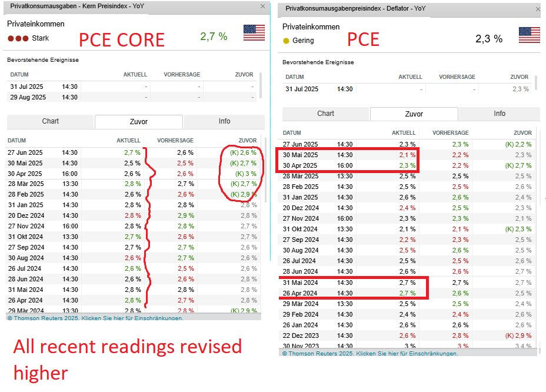This screenshot has width=546, height=392.
Task: Click the three red importance dots labeled Stark
Action: coord(18,38)
